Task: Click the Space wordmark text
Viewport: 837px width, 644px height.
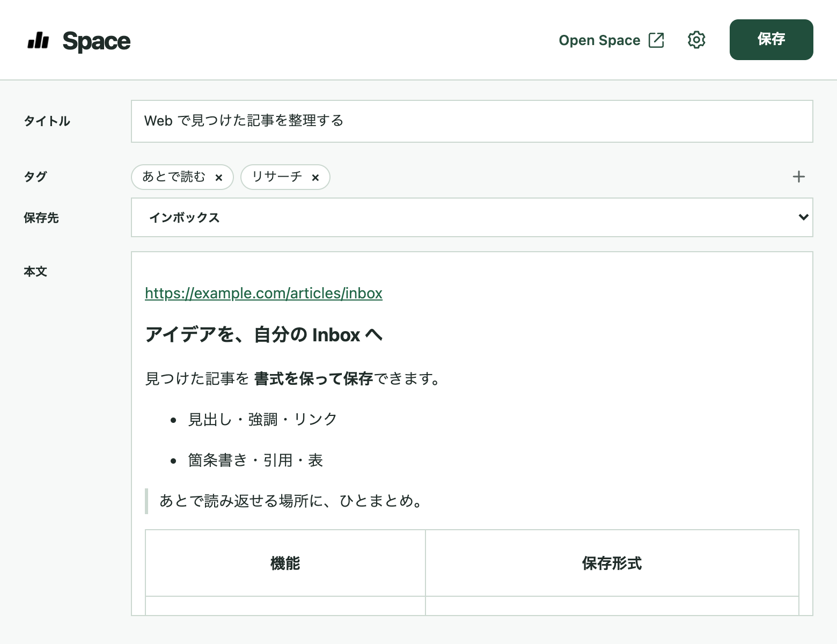Action: pyautogui.click(x=97, y=41)
